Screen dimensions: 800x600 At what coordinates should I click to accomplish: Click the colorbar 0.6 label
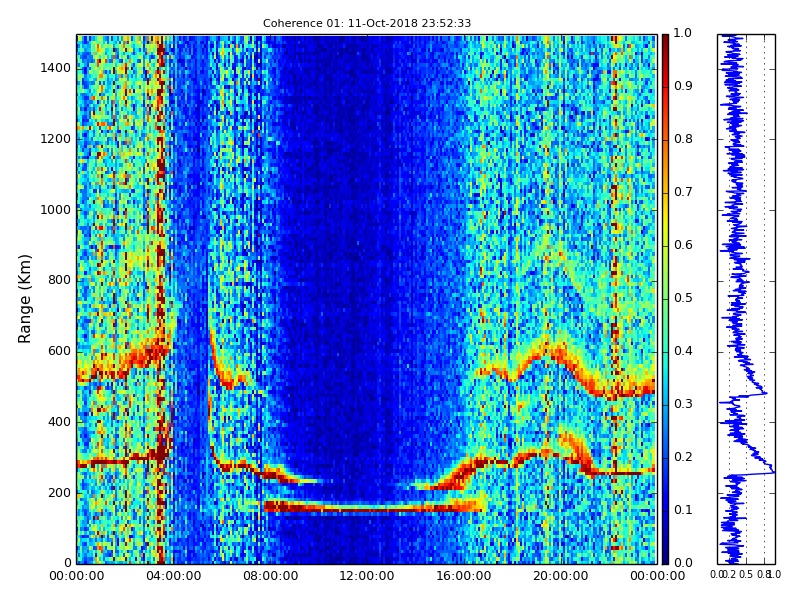point(683,245)
